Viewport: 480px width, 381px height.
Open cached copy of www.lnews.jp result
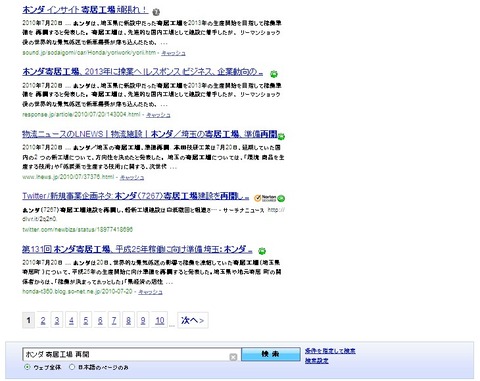(132, 177)
